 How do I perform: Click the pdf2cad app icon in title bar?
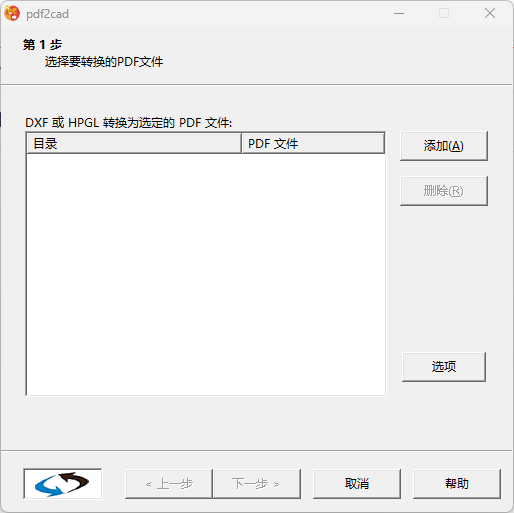(x=12, y=13)
